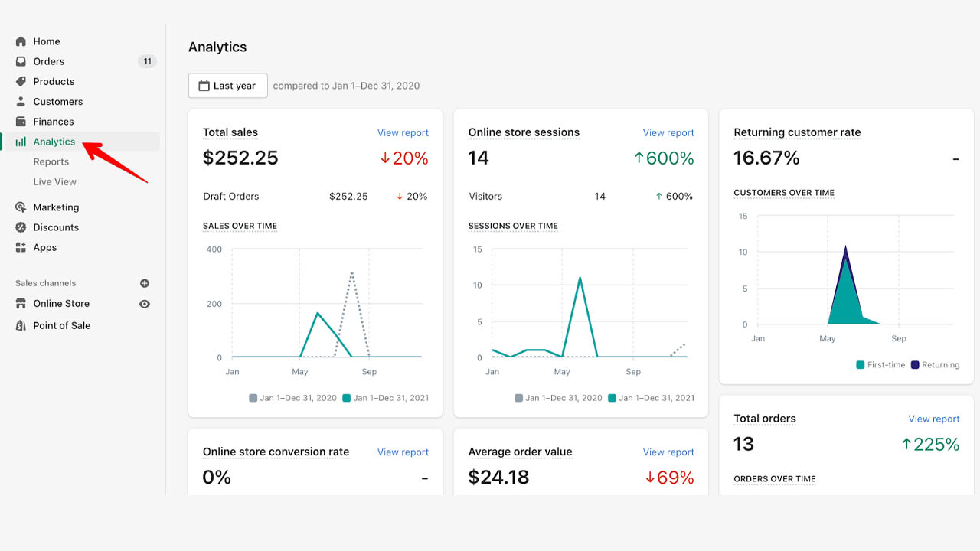Open the Last year date range picker
Screen dimensions: 980x551
[227, 86]
